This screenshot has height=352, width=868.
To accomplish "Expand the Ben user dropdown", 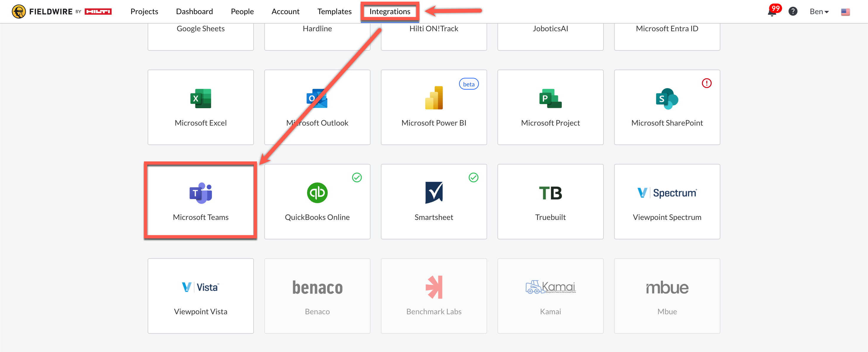I will point(819,11).
